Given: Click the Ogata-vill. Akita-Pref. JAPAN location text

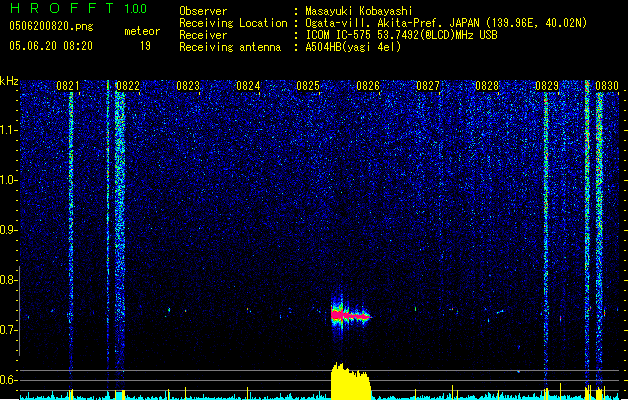Looking at the screenshot, I should click(446, 23).
